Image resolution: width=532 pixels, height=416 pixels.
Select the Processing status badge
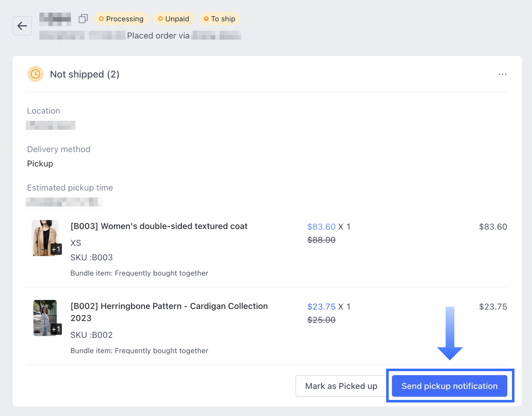pyautogui.click(x=121, y=19)
